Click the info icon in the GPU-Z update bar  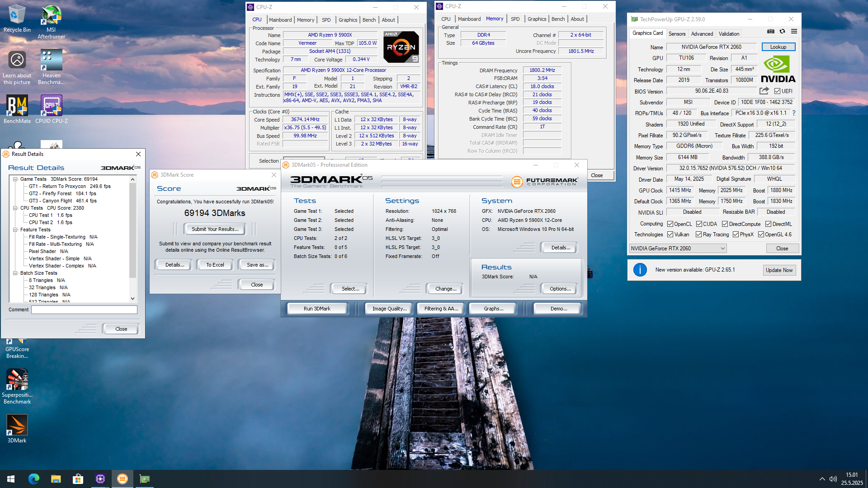[x=640, y=270]
